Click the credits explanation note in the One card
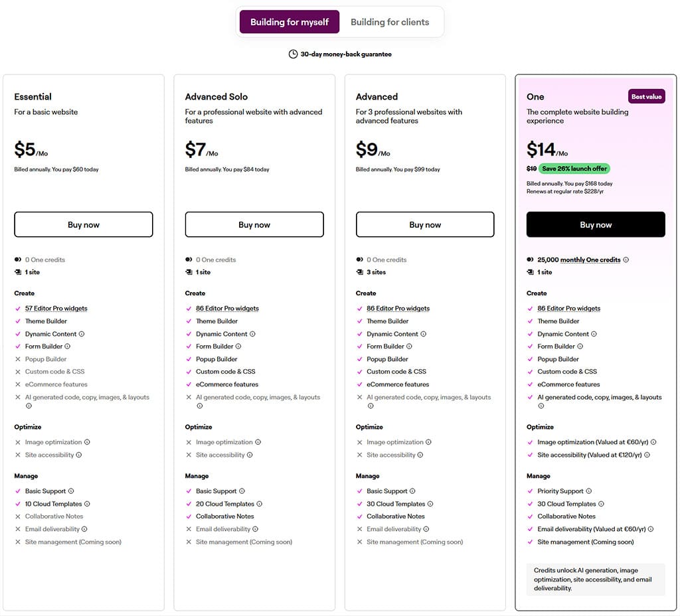The height and width of the screenshot is (616, 680). [x=596, y=579]
